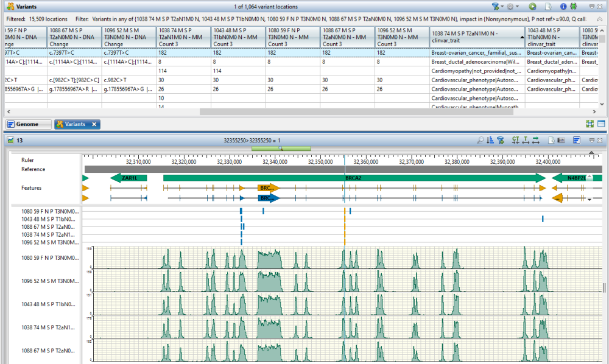Open the settings gear dropdown arrow
Screen dimensions: 609x364
tap(517, 6)
